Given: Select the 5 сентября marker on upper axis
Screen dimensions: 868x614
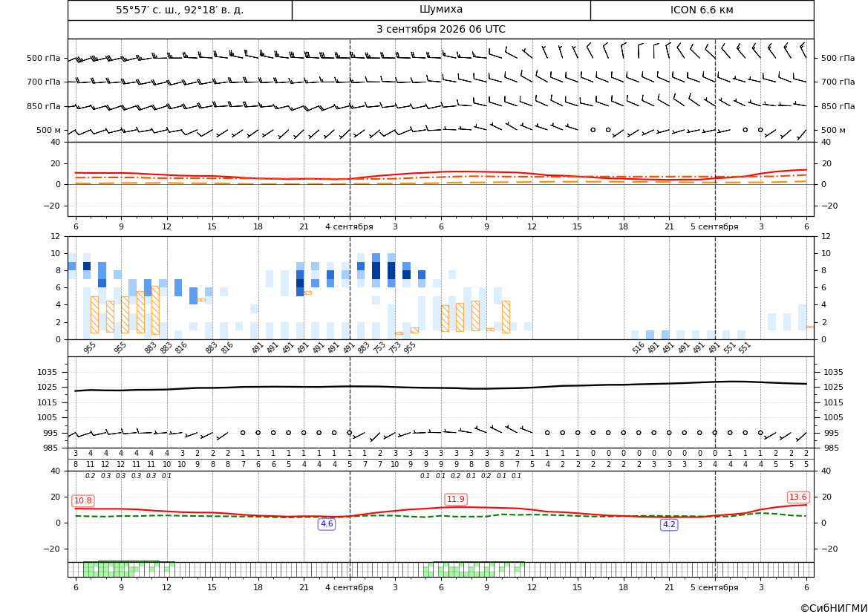Looking at the screenshot, I should [x=714, y=226].
